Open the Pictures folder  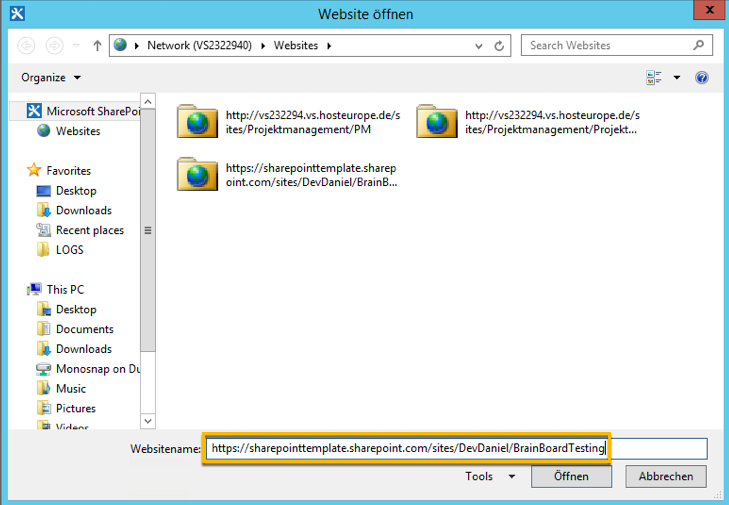tap(76, 408)
